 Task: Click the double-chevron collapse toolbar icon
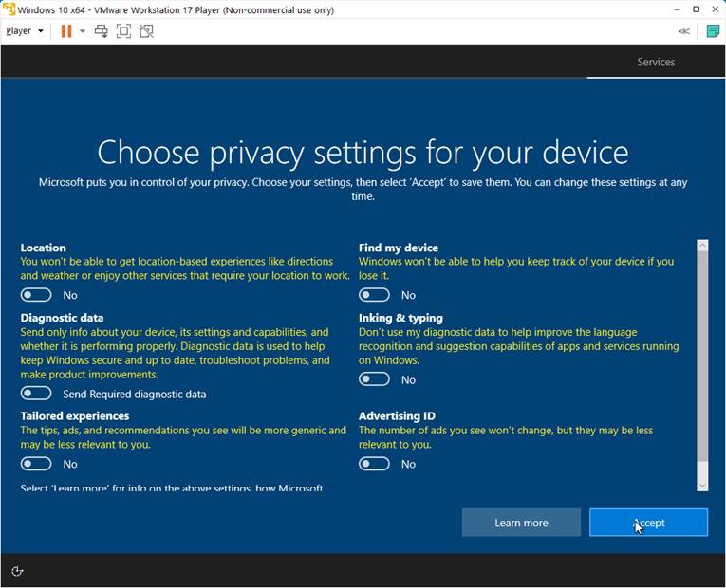click(x=683, y=31)
